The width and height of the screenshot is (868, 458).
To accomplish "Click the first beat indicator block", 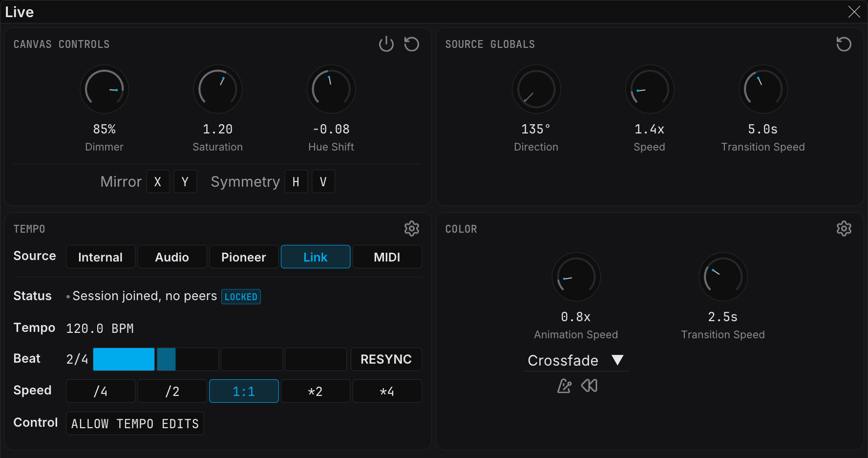I will pos(124,359).
